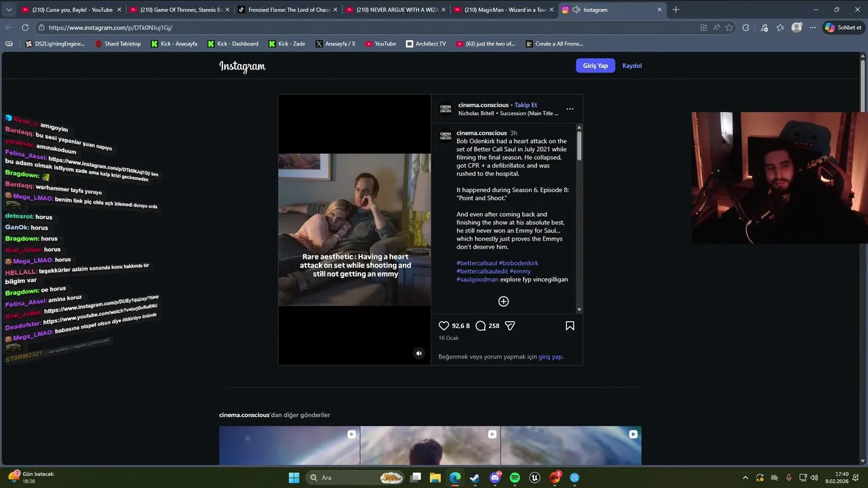Unmute the video with speaker icon
The width and height of the screenshot is (868, 488).
pyautogui.click(x=418, y=353)
